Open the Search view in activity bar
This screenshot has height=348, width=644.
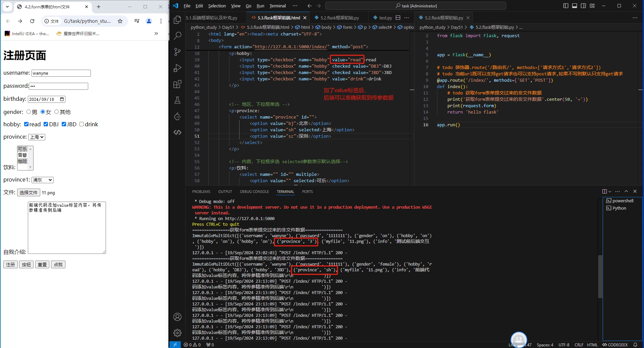pos(177,36)
